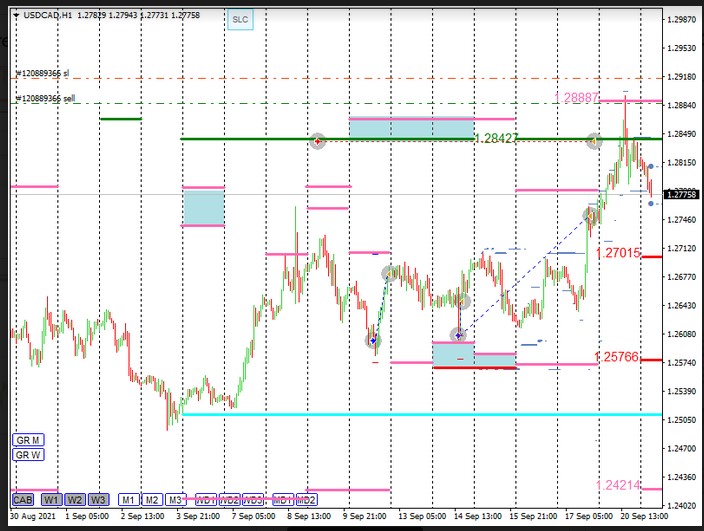Select the #120889366 sell order line label
Viewport: 704px width, 531px height.
point(47,99)
